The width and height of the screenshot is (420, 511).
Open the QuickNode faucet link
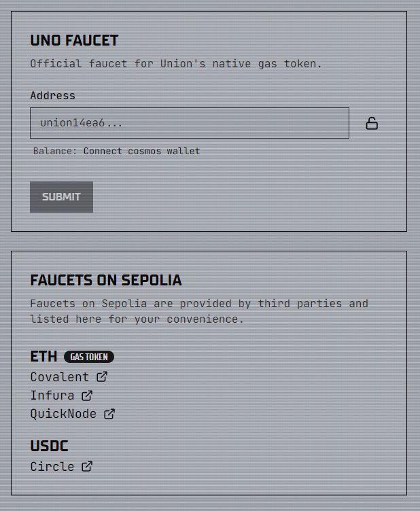tap(64, 413)
